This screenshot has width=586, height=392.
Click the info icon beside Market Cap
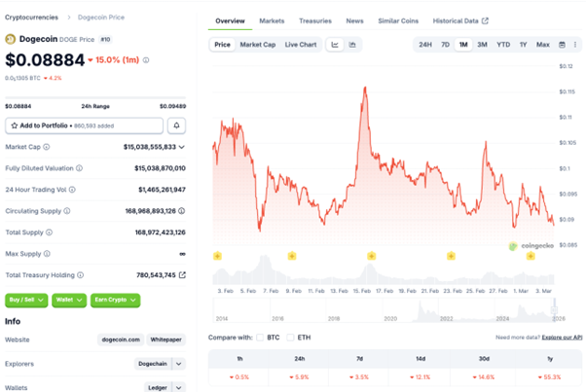[x=45, y=147]
